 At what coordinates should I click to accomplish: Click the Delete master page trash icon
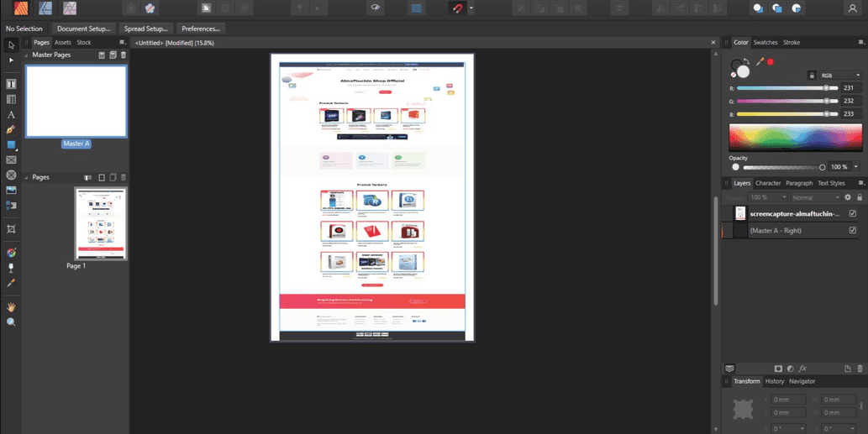[124, 55]
